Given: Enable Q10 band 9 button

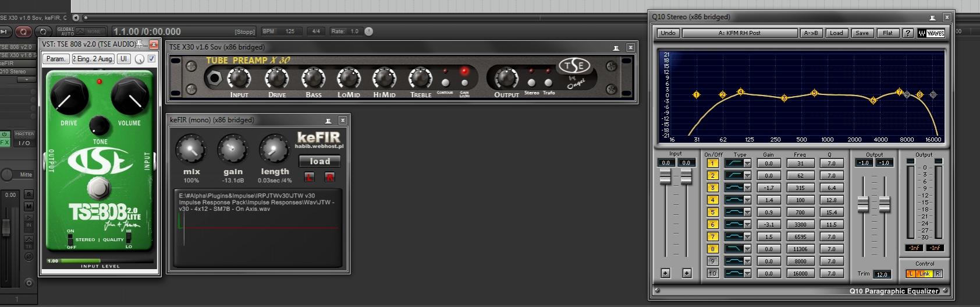Looking at the screenshot, I should (x=712, y=261).
